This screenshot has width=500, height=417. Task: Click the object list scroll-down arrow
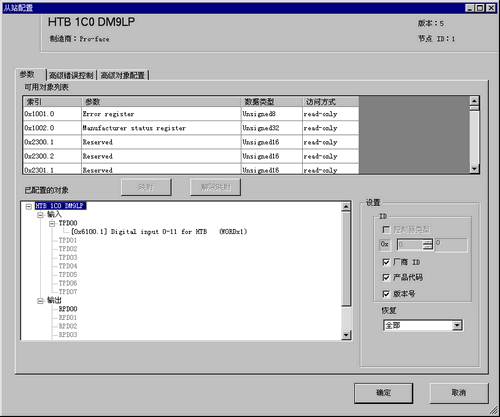474,169
